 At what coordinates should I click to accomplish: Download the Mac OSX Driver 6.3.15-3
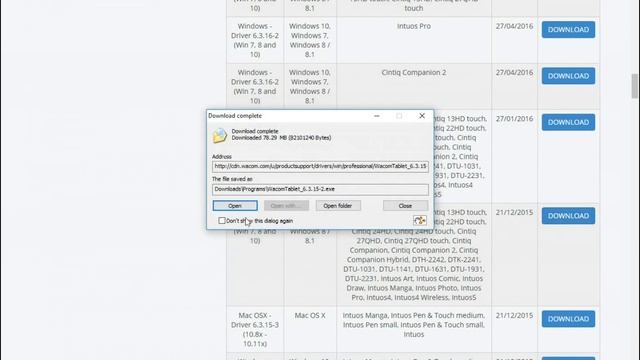point(568,319)
